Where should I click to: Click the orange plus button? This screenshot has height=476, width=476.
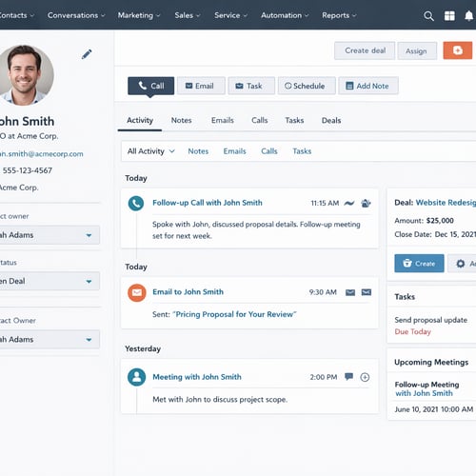click(x=458, y=50)
